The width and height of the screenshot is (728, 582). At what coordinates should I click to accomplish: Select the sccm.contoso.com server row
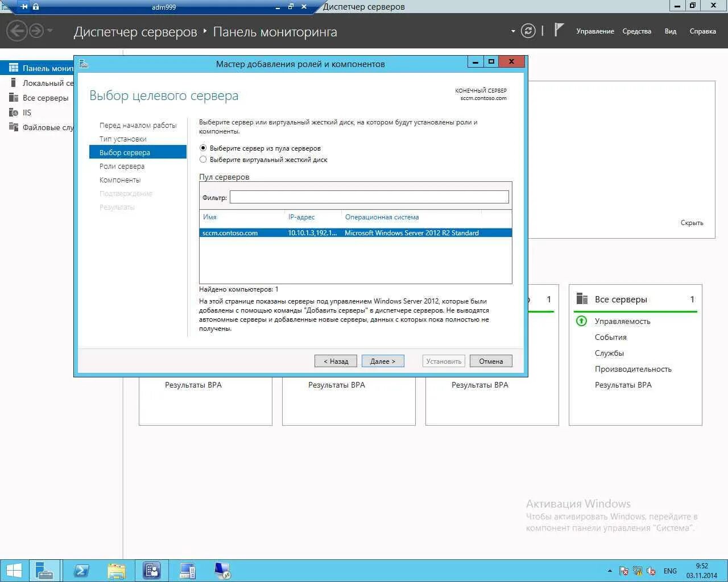pyautogui.click(x=355, y=232)
